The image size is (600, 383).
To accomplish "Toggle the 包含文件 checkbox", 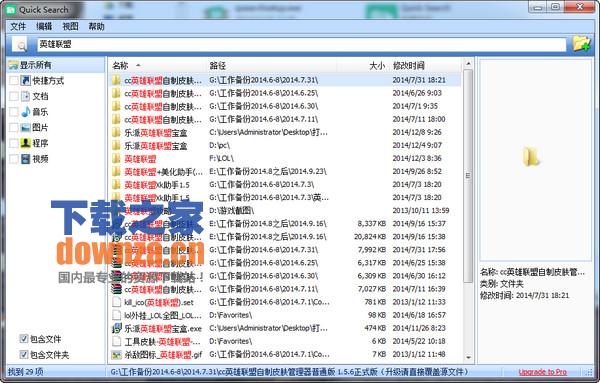I will pos(23,339).
